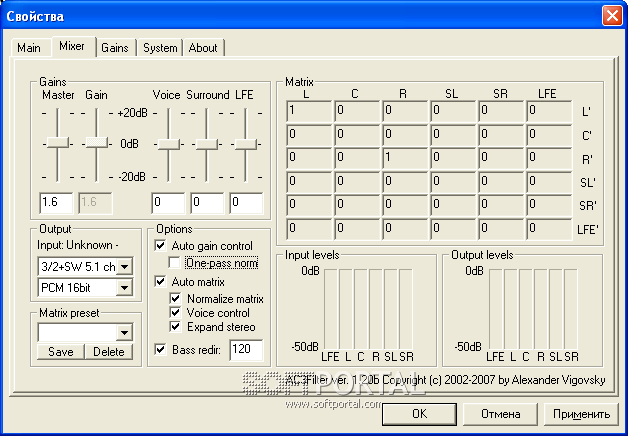Uncheck Normalize matrix option
The width and height of the screenshot is (628, 436).
[175, 298]
